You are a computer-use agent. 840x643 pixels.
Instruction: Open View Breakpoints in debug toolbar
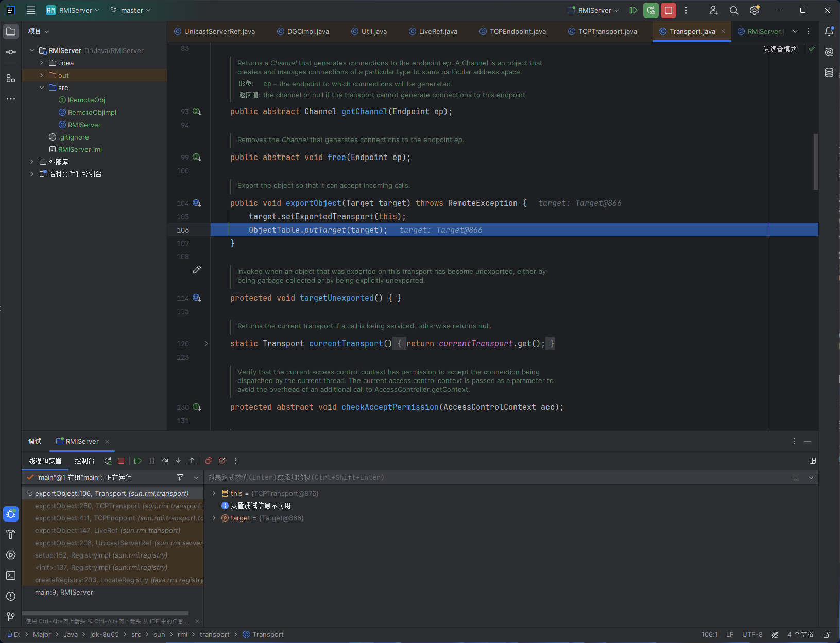coord(209,461)
